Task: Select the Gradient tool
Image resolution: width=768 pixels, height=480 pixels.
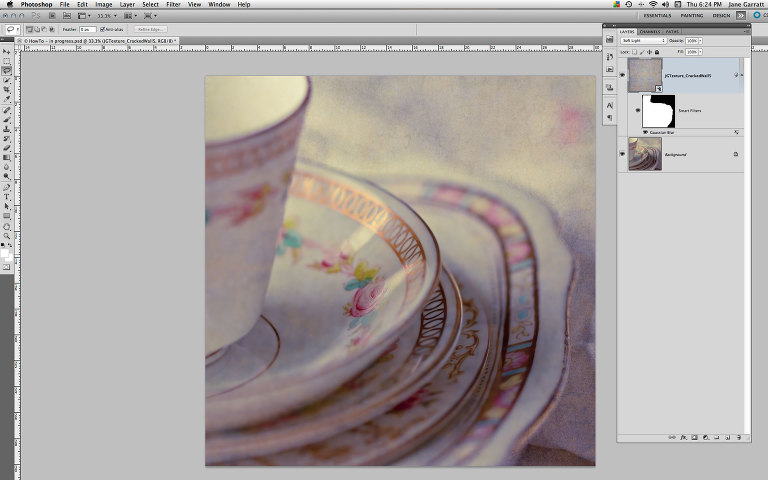Action: pos(7,158)
